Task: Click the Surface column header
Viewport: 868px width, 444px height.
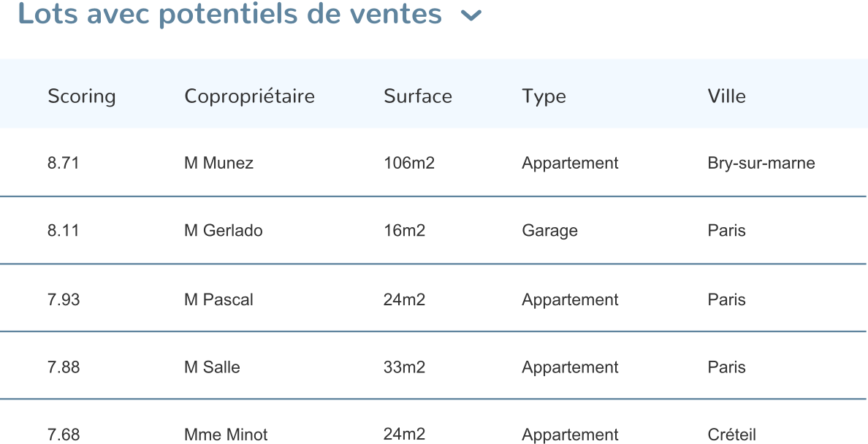Action: pyautogui.click(x=418, y=96)
